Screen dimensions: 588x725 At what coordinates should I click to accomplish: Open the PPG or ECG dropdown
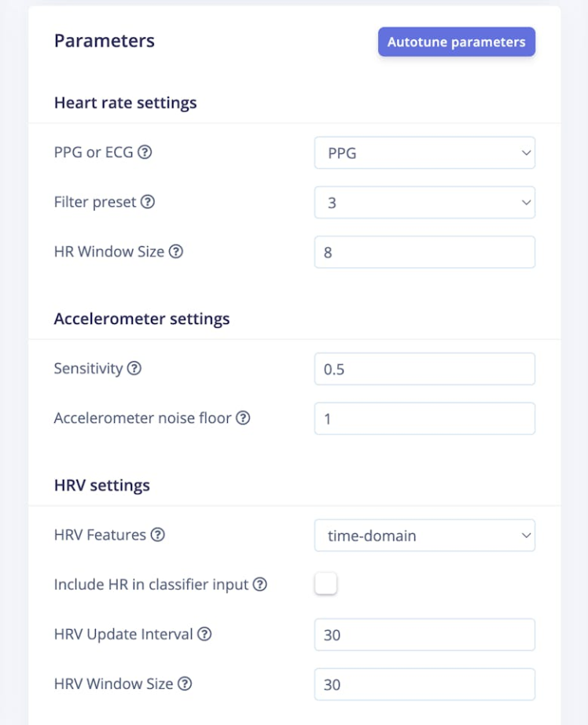pyautogui.click(x=424, y=153)
